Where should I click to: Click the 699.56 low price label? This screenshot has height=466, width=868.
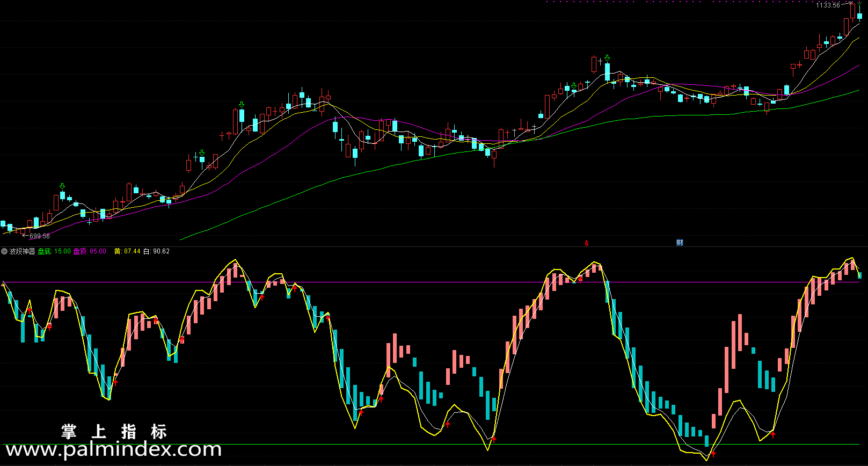40,236
